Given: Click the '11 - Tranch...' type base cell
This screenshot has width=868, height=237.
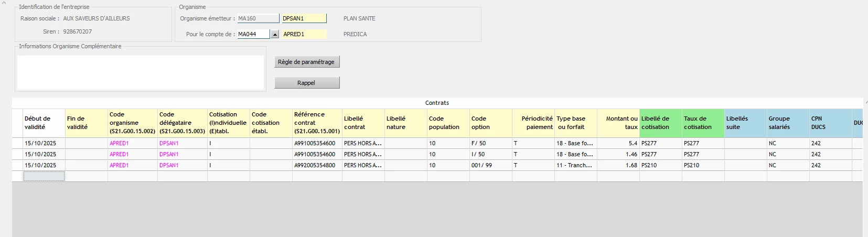Looking at the screenshot, I should [x=576, y=165].
